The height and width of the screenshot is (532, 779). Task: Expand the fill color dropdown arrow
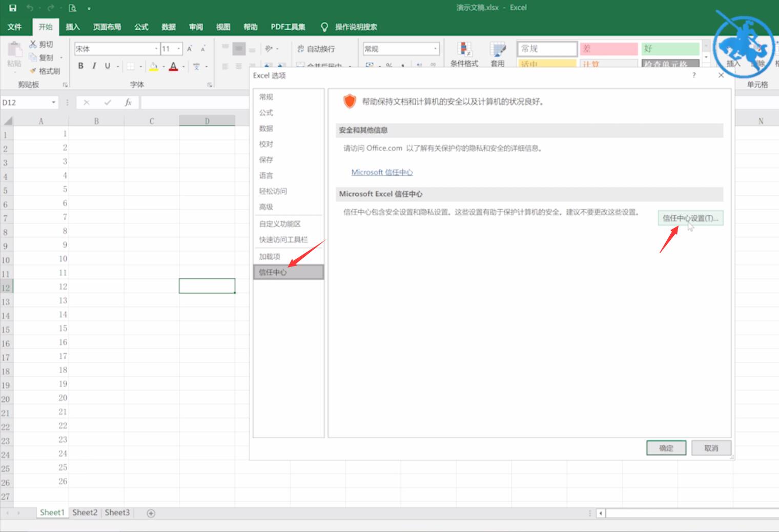tap(163, 66)
